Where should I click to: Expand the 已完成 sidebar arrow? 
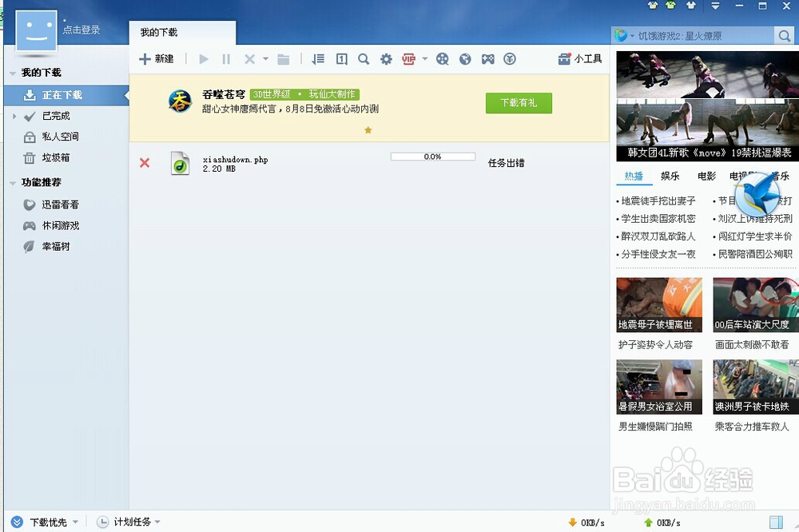(x=14, y=116)
